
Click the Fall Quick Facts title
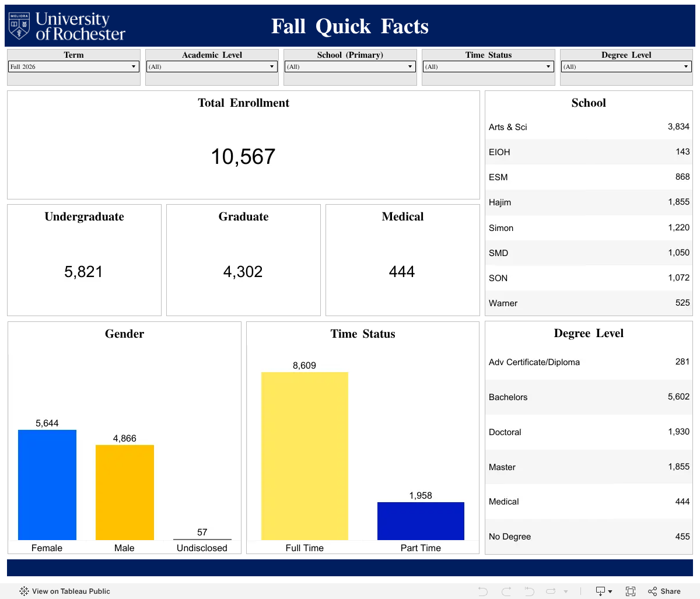350,26
